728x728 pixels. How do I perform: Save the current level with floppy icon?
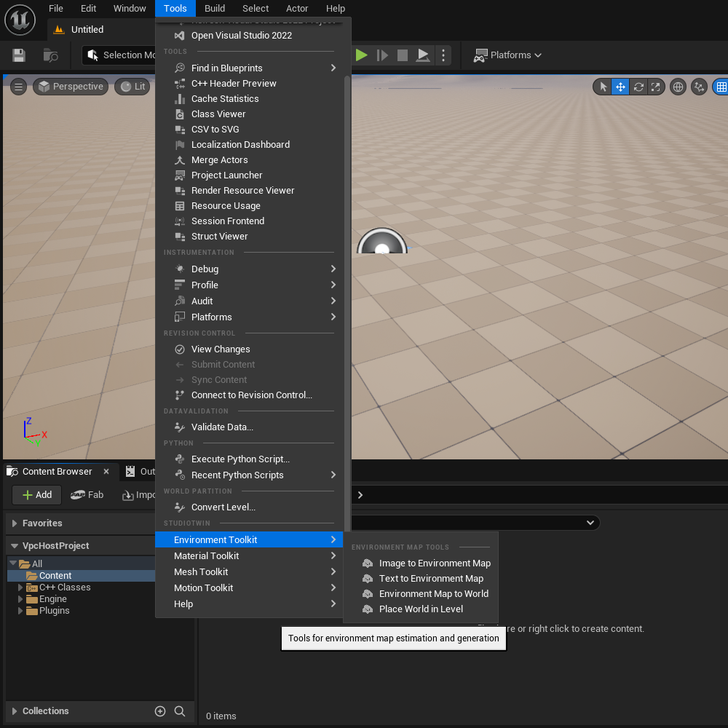tap(19, 55)
